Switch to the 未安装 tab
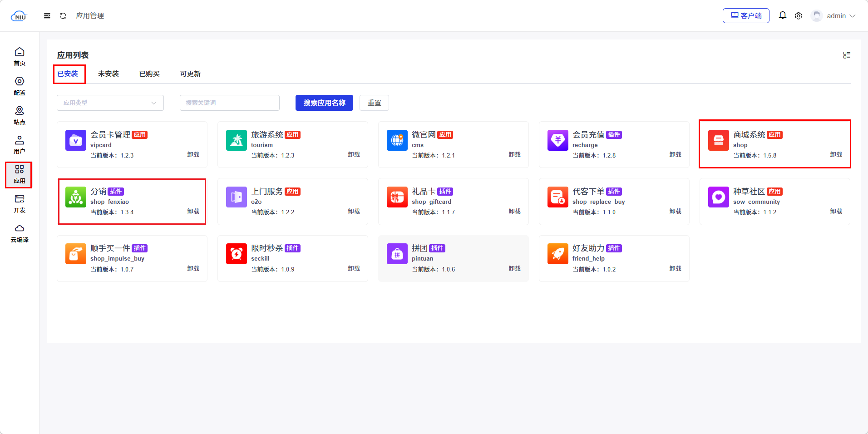Image resolution: width=868 pixels, height=434 pixels. [108, 74]
